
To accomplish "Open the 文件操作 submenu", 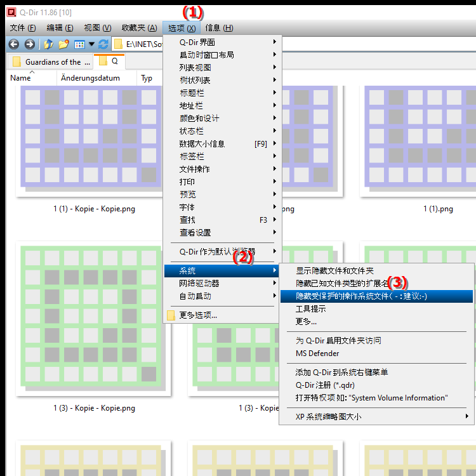I will coord(223,169).
